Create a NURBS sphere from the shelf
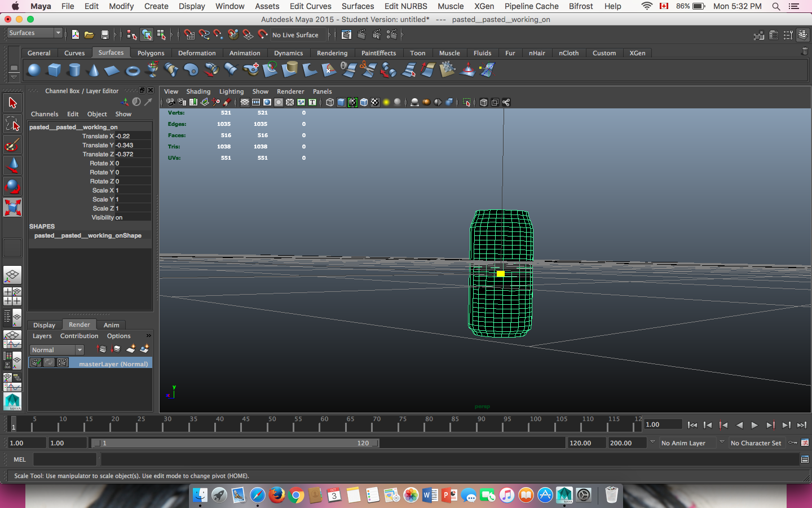 point(34,70)
